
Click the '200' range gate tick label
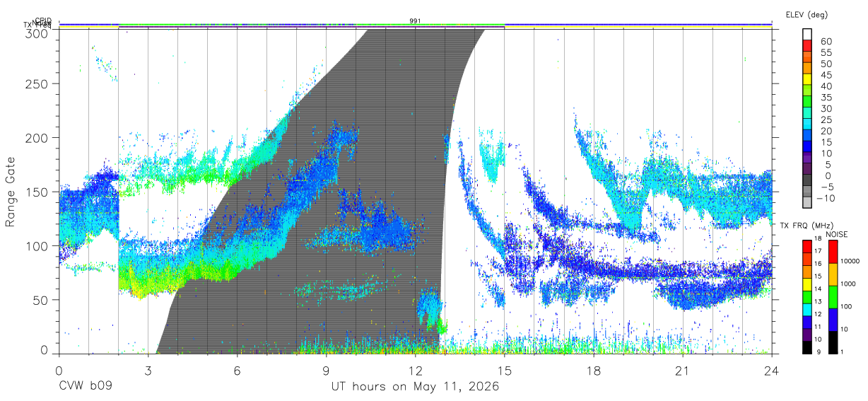pos(37,137)
